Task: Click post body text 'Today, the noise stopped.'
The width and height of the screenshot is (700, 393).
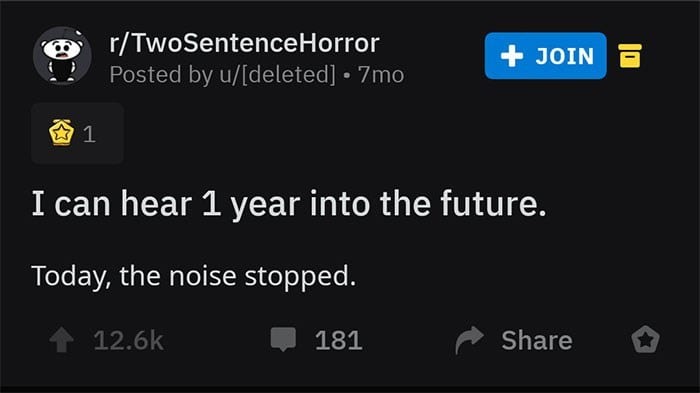Action: (x=194, y=276)
